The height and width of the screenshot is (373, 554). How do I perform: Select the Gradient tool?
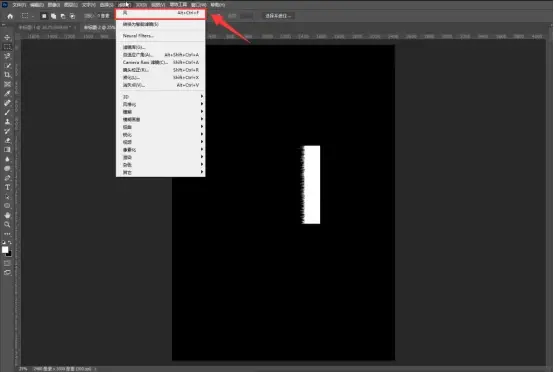(7, 149)
